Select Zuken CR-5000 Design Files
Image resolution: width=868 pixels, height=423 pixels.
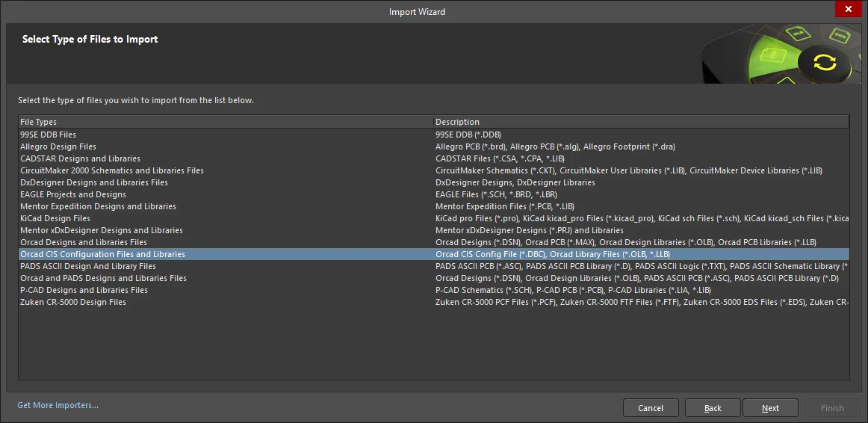pyautogui.click(x=73, y=302)
